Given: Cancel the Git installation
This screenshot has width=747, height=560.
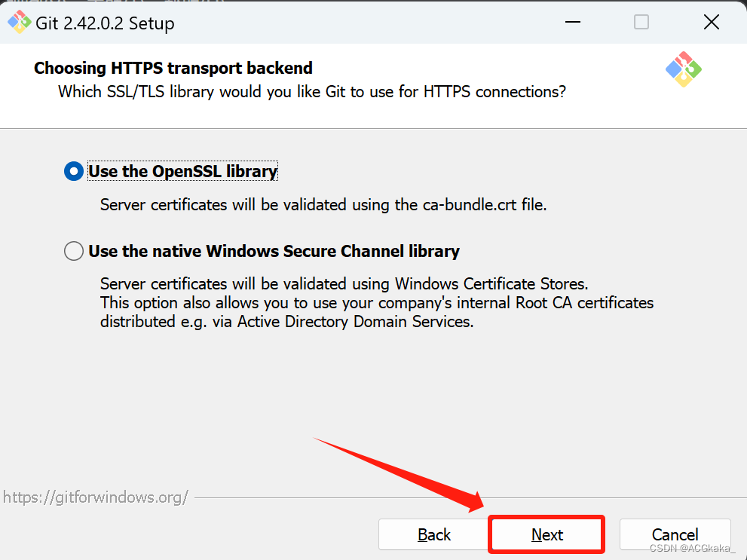Looking at the screenshot, I should pos(675,534).
